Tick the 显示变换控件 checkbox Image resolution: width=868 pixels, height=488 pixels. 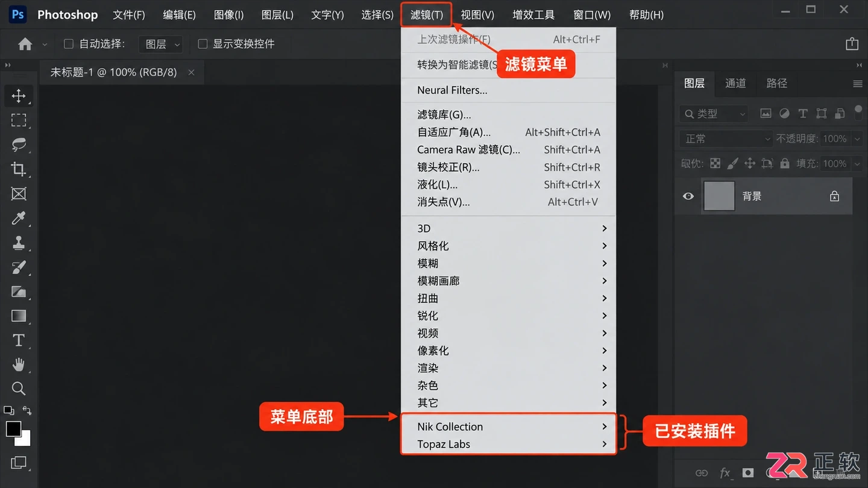click(203, 44)
